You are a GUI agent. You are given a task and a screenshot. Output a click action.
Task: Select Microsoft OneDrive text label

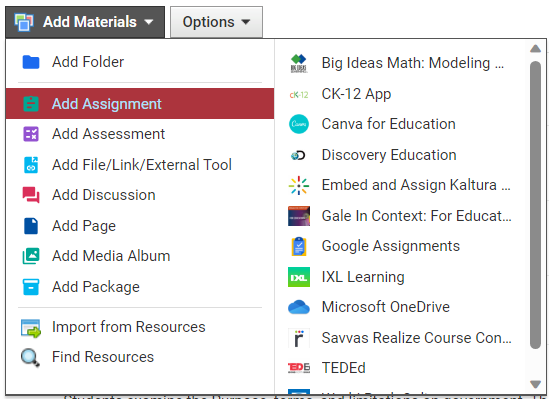point(386,307)
